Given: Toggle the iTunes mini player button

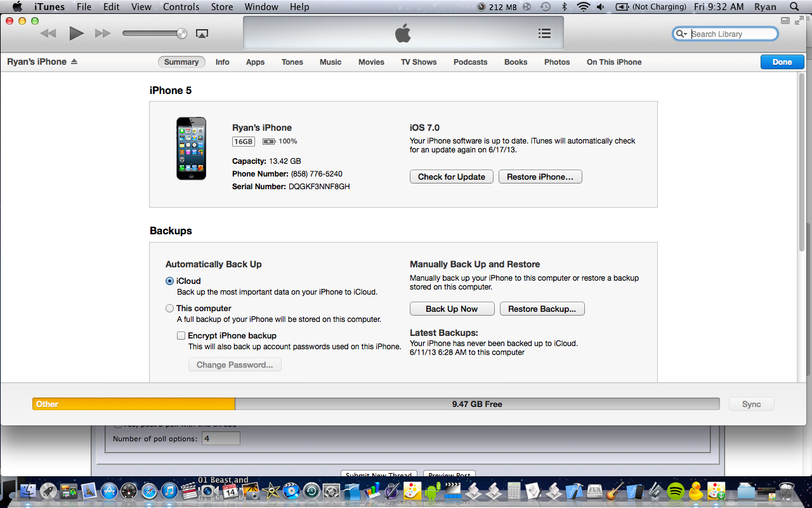Looking at the screenshot, I should [785, 20].
